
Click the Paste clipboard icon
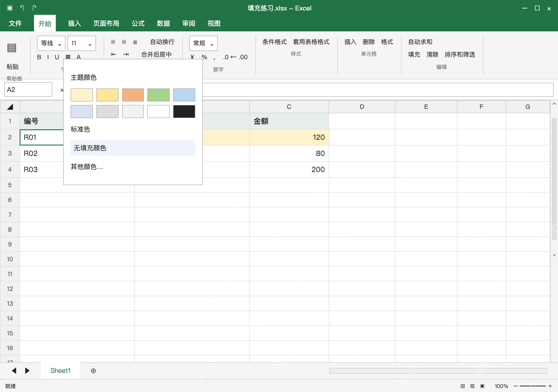12,48
